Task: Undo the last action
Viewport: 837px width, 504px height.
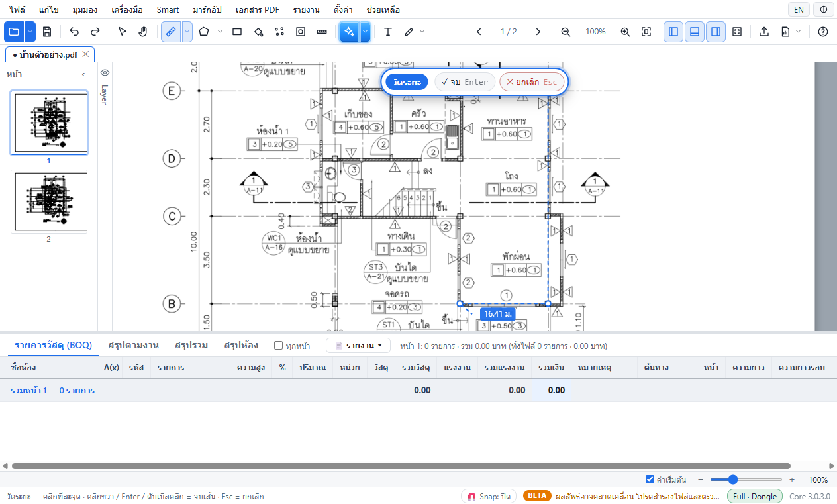Action: (x=74, y=32)
